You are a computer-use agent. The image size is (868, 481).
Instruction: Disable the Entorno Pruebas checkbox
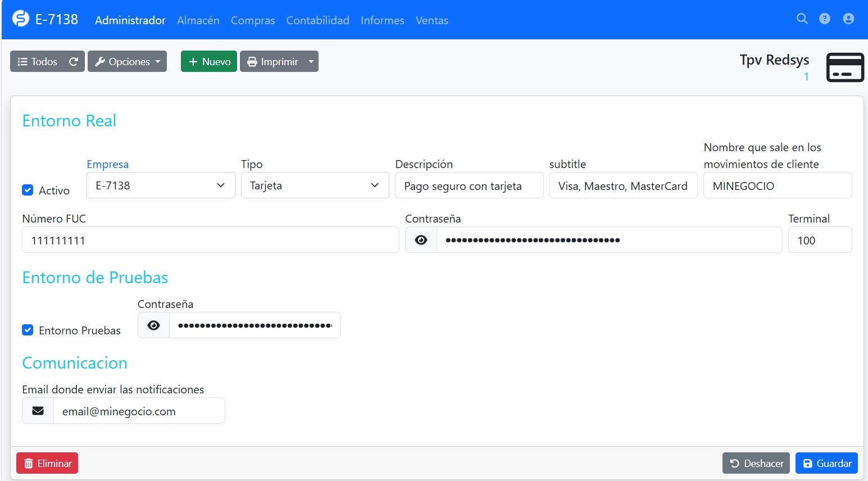point(28,330)
